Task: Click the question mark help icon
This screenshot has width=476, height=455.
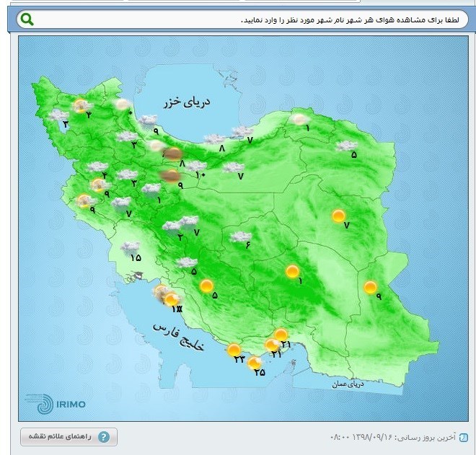Action: coord(104,437)
